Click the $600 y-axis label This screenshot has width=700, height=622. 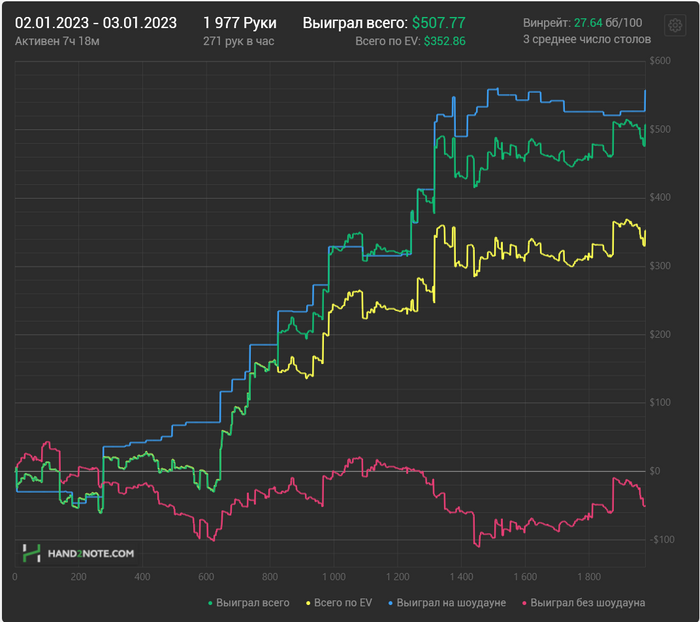coord(660,61)
